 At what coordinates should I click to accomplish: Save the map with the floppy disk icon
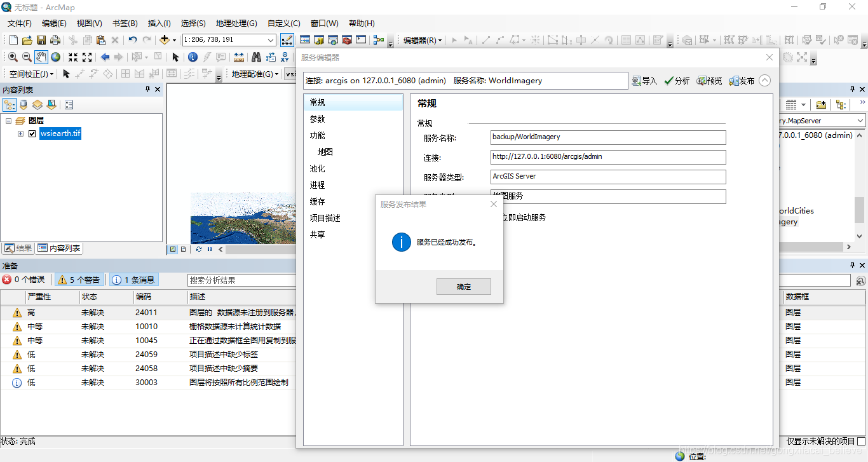pyautogui.click(x=41, y=40)
